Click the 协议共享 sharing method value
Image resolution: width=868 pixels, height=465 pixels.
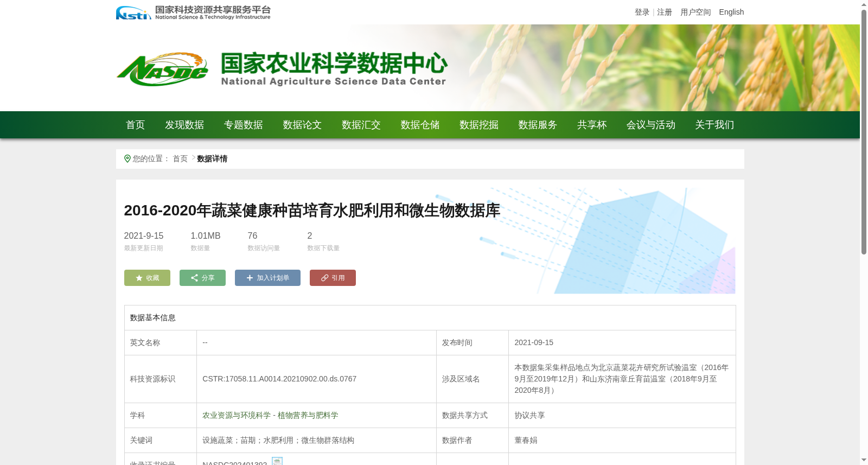(529, 415)
